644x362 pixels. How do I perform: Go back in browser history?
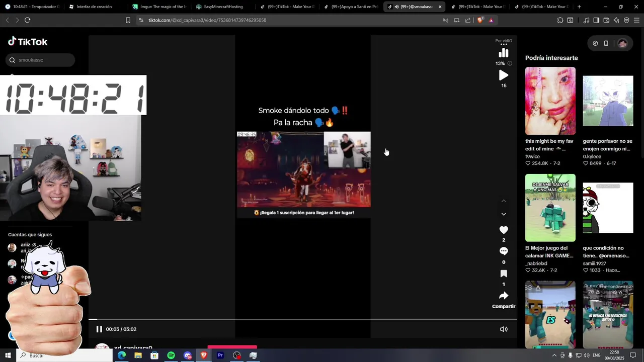click(x=7, y=20)
